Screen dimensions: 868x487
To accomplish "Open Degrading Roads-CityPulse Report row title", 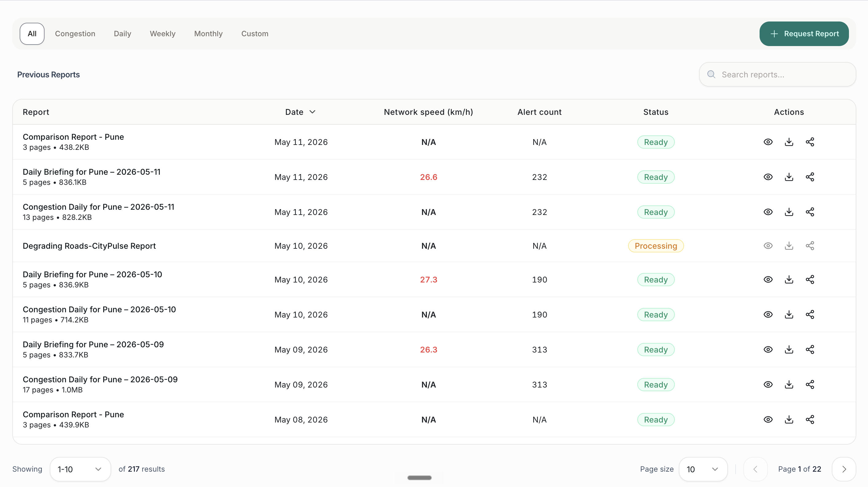I will tap(89, 246).
